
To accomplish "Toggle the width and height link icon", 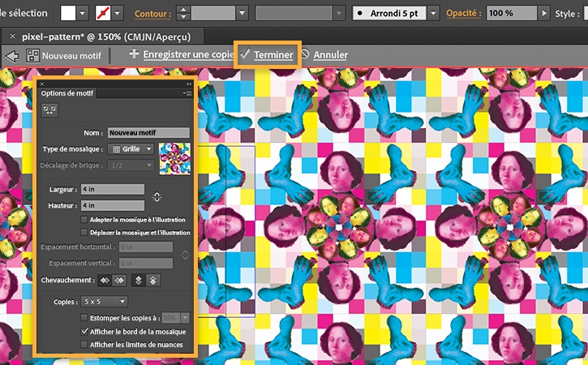I will coord(157,197).
